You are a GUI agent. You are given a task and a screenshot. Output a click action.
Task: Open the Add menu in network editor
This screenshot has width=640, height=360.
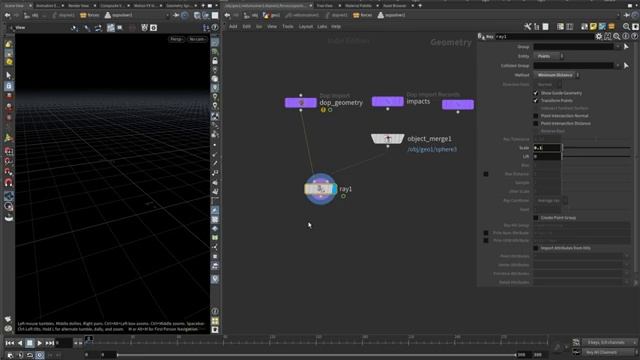click(x=233, y=27)
